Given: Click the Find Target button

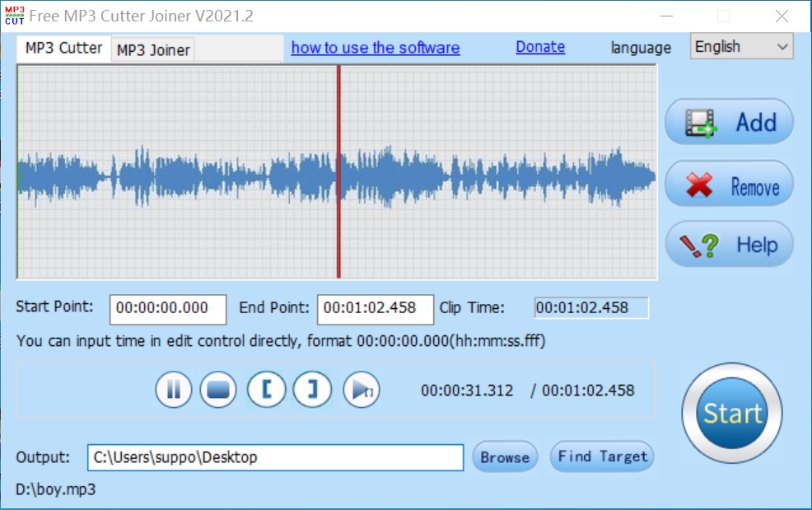Looking at the screenshot, I should pyautogui.click(x=601, y=456).
